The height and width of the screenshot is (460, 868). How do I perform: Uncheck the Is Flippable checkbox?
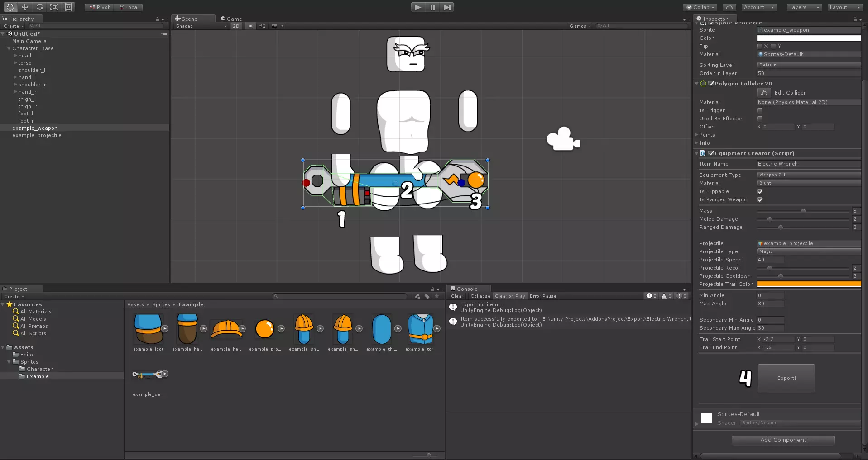[x=760, y=192]
